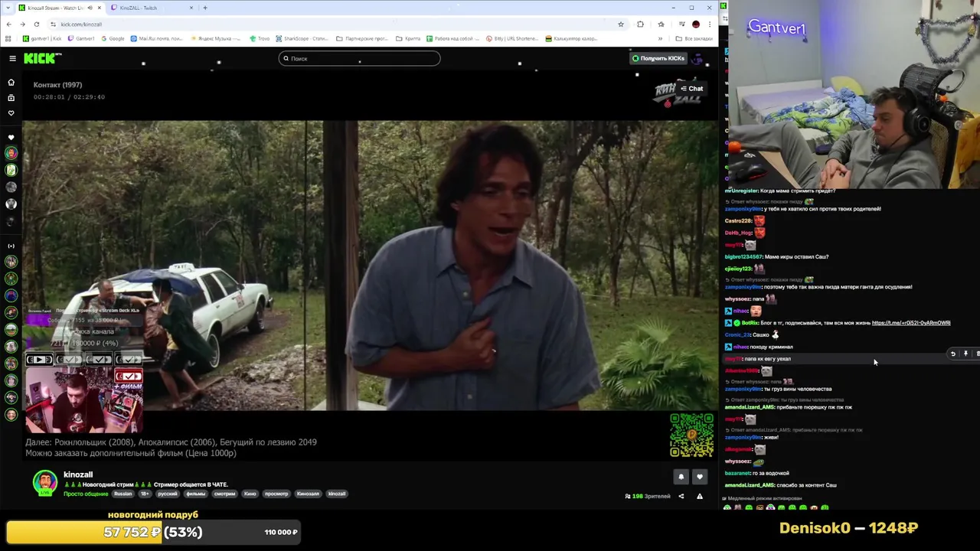Image resolution: width=980 pixels, height=551 pixels.
Task: Click Kick sidebar following heart icon
Action: coord(11,113)
